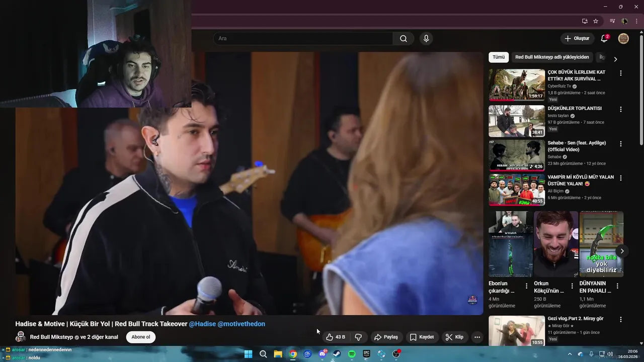Open options for Gezi vlog Part 2 video
This screenshot has width=644, height=362.
coord(620,319)
